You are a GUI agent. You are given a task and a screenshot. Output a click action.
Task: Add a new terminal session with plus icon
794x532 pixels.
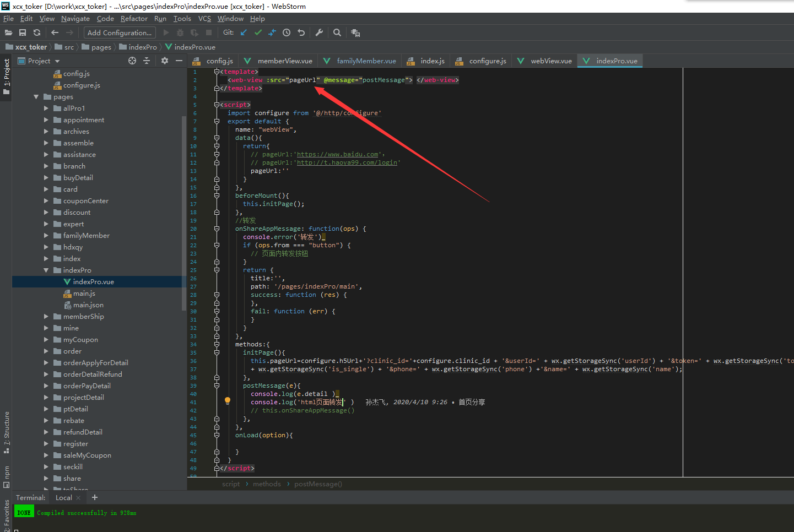coord(95,497)
